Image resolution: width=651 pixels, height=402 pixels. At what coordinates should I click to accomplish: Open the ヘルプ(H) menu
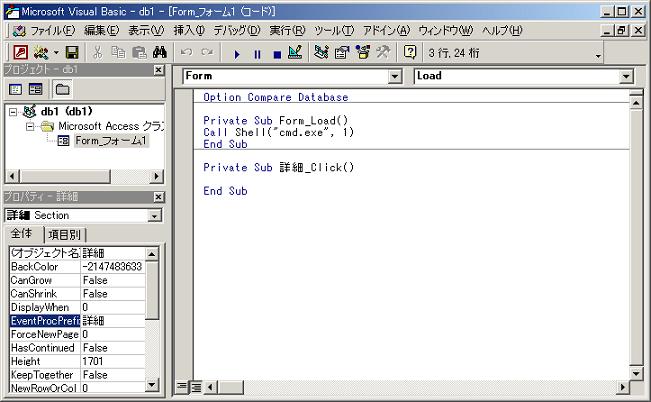502,30
